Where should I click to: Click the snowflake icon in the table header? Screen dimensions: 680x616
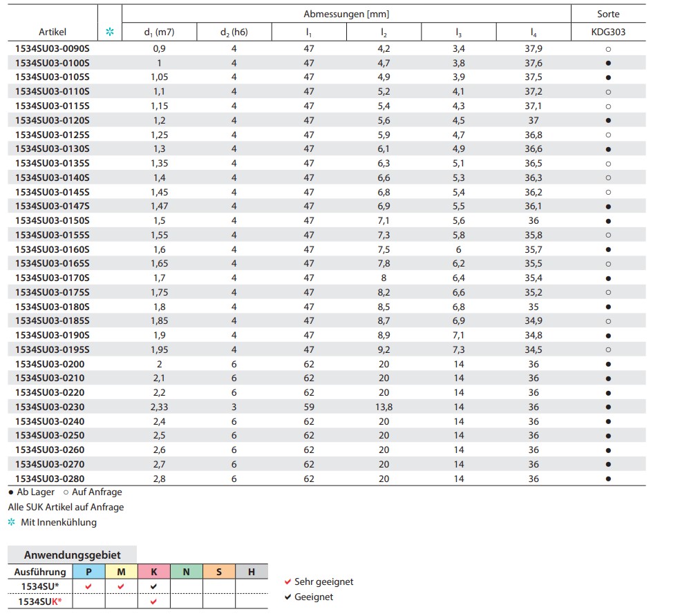(x=109, y=32)
